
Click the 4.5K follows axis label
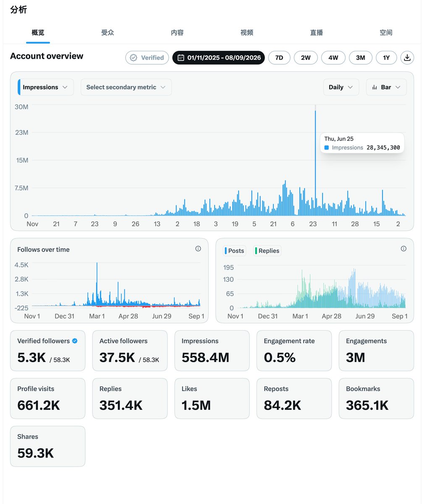(x=21, y=265)
